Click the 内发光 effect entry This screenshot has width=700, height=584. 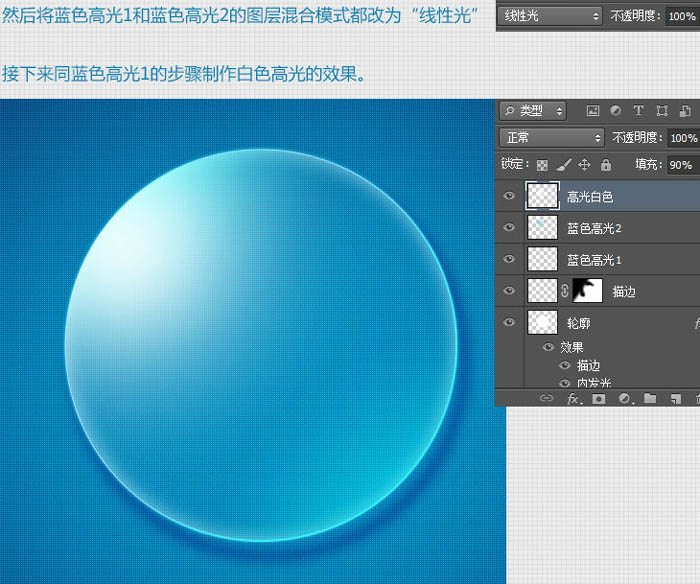(x=594, y=383)
